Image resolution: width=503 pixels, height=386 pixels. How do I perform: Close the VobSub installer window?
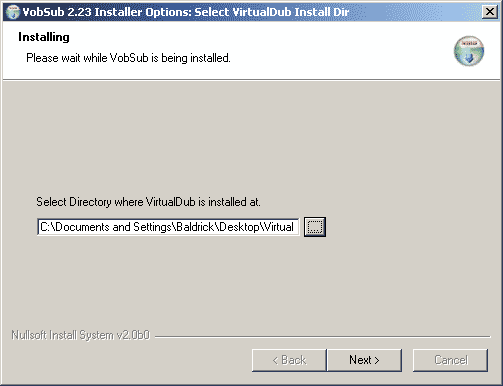490,12
